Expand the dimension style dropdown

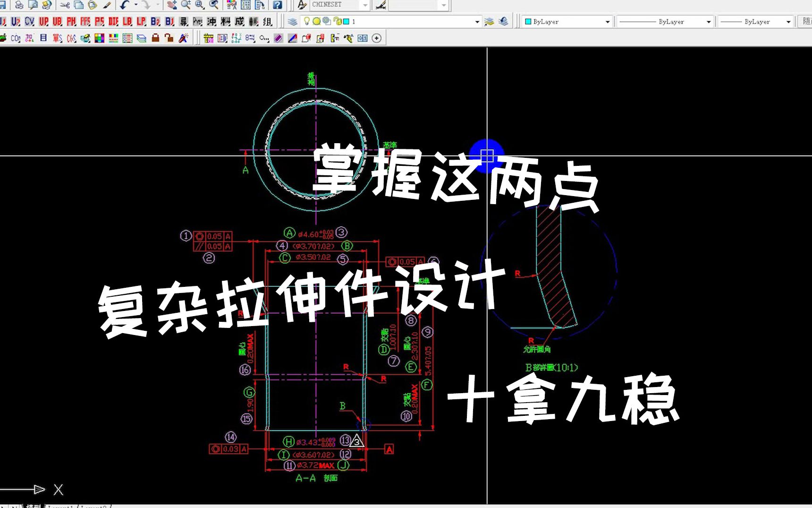(444, 5)
